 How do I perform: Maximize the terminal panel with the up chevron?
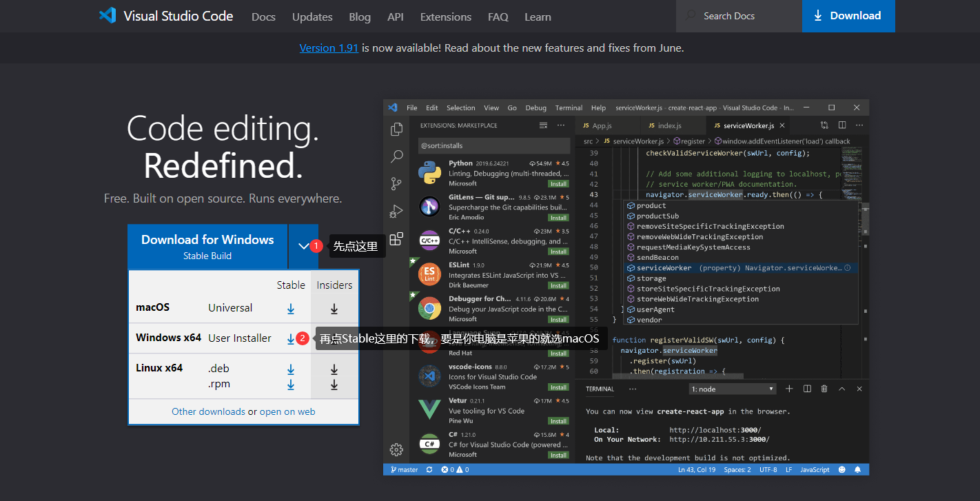[x=841, y=389]
